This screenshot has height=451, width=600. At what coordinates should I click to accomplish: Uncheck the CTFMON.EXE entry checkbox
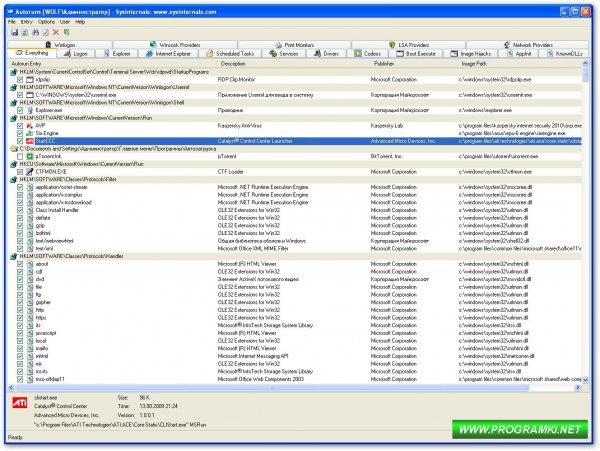pyautogui.click(x=20, y=171)
